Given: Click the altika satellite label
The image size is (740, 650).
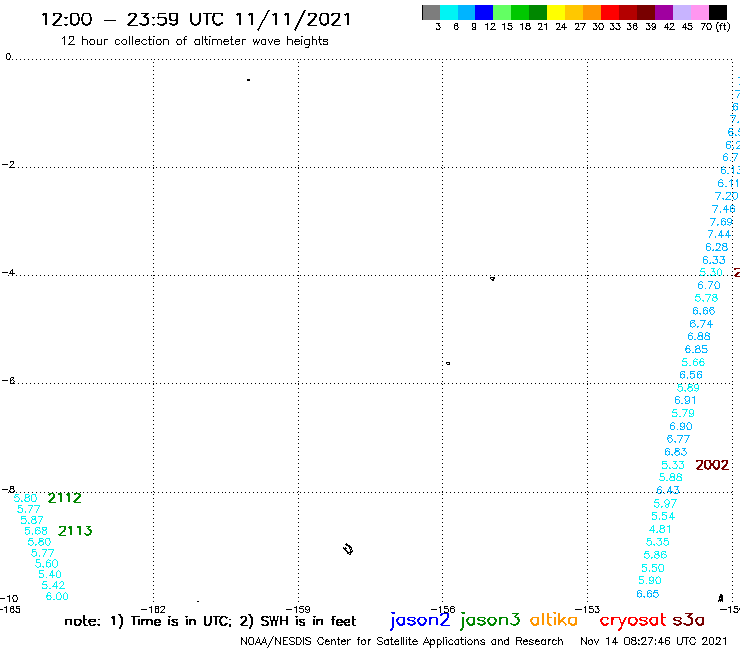Looking at the screenshot, I should [x=554, y=619].
